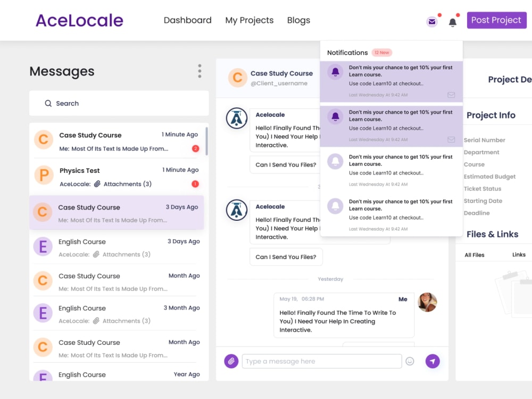Click the chat header C avatar
Image resolution: width=532 pixels, height=399 pixels.
click(237, 78)
